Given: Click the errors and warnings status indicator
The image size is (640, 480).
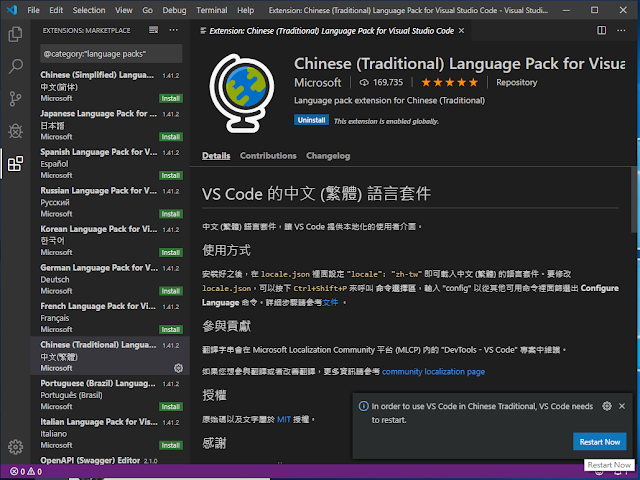Looking at the screenshot, I should 26,471.
